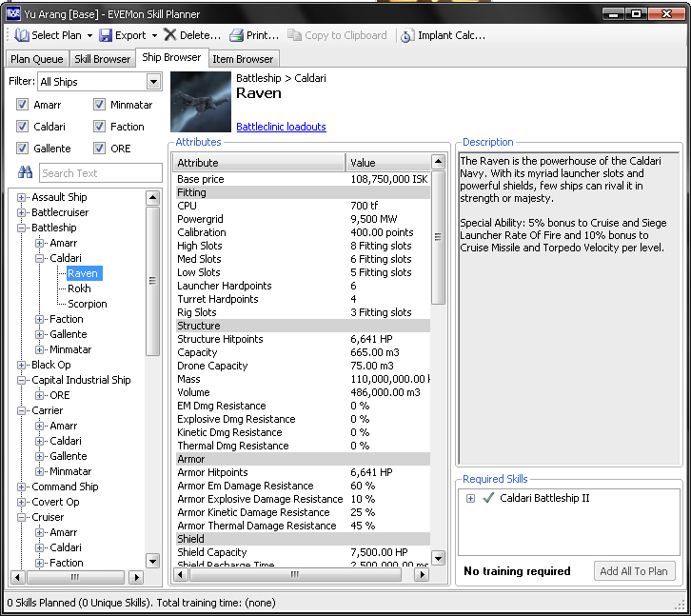Click the Add All To Plan button
691x616 pixels.
[634, 571]
